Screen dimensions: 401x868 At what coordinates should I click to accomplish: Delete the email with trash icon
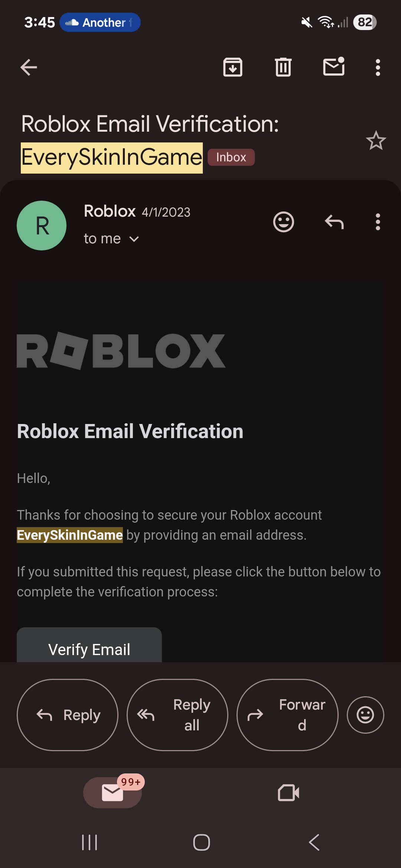[283, 68]
